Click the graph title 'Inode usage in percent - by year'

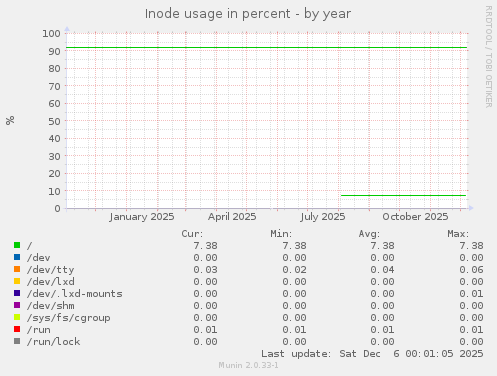248,14
